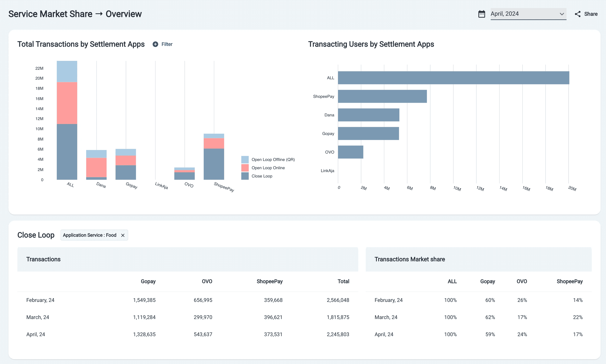Screen dimensions: 606x364
Task: Click the OVO horizontal bar in Transacting Users
Action: pos(350,152)
